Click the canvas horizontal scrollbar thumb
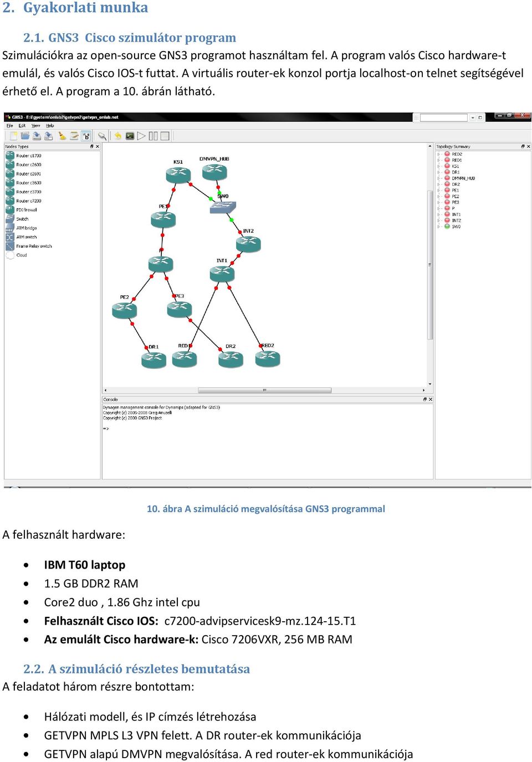 pyautogui.click(x=265, y=390)
